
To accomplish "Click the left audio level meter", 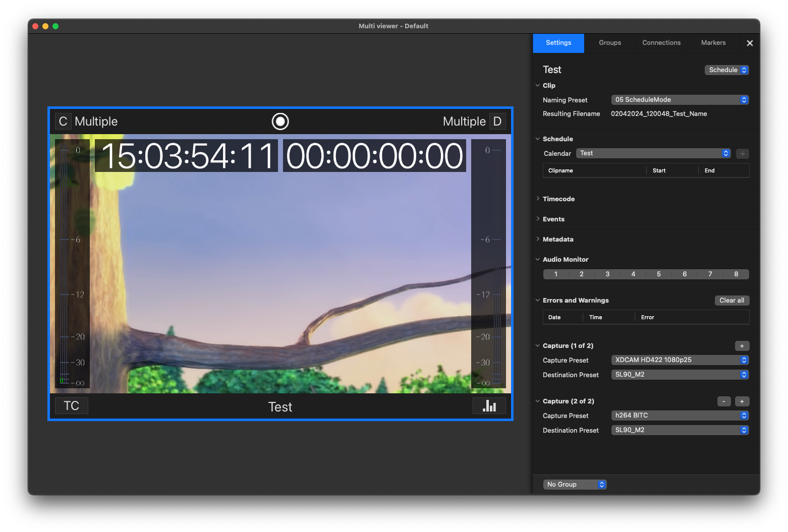I will (x=72, y=264).
